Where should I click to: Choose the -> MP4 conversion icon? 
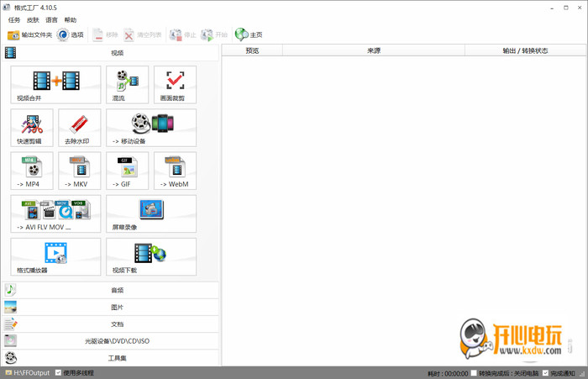click(32, 171)
